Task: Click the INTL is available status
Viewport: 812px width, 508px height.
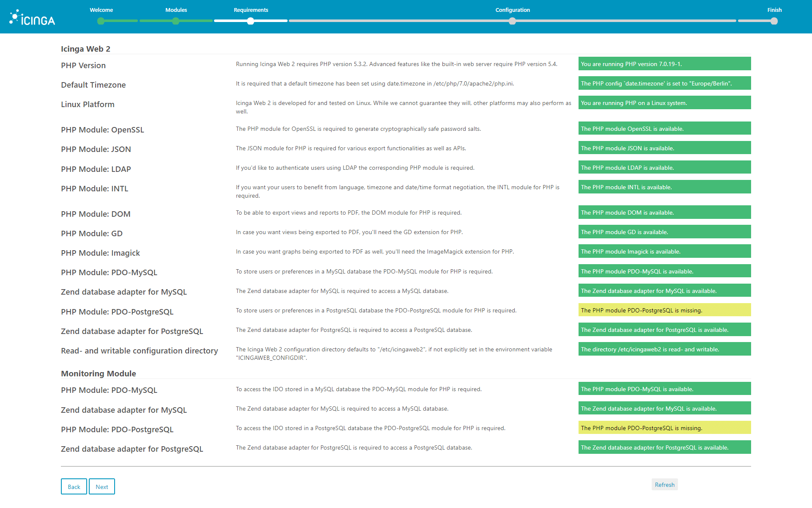Action: coord(664,187)
